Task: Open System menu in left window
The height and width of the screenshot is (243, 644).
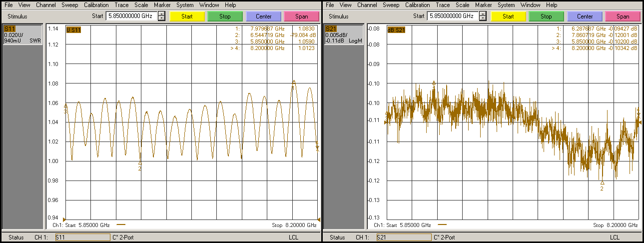Action: (x=185, y=5)
